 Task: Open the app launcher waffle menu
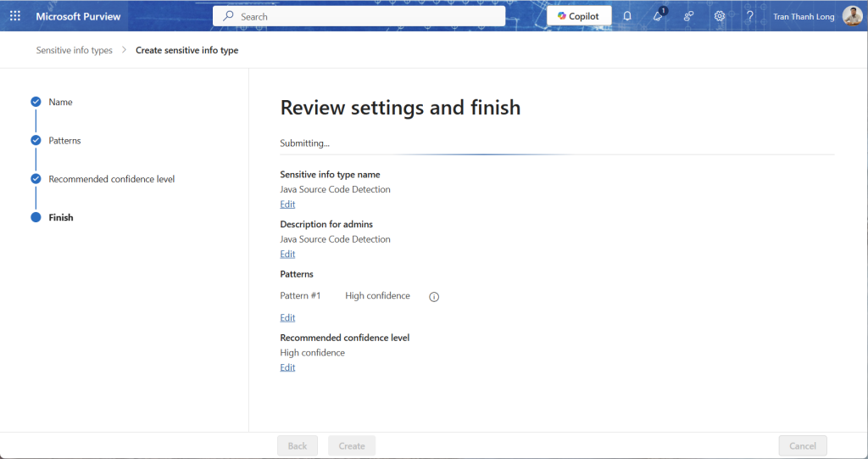pos(15,16)
